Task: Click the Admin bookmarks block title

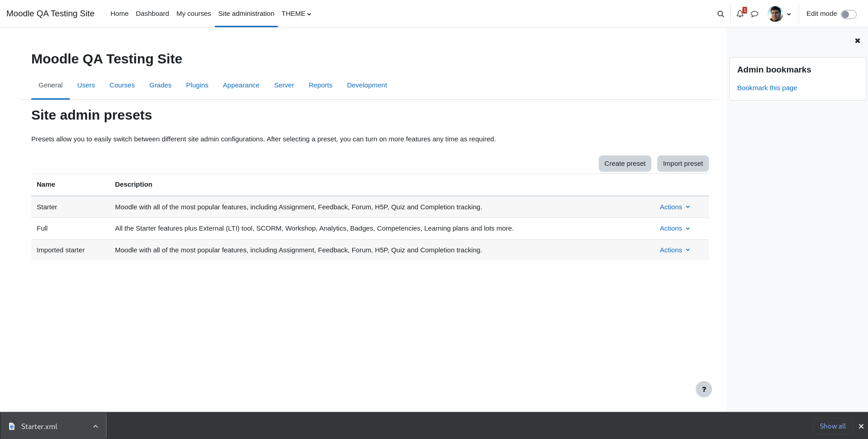Action: point(774,70)
